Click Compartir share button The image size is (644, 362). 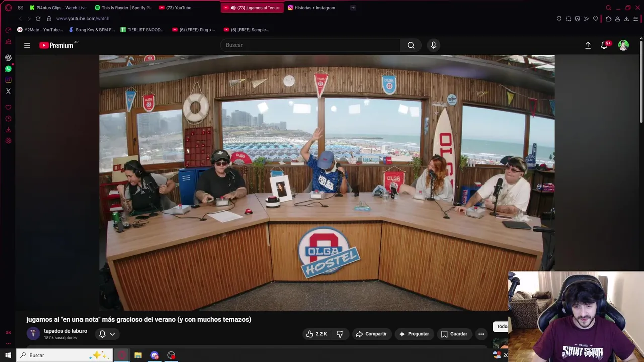(371, 334)
